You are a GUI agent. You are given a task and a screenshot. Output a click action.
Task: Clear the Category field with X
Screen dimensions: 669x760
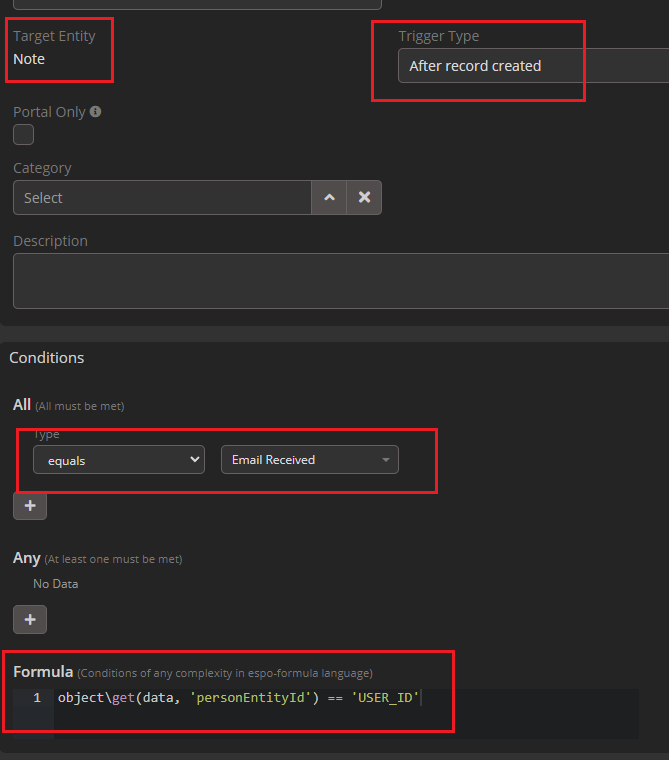(x=364, y=198)
